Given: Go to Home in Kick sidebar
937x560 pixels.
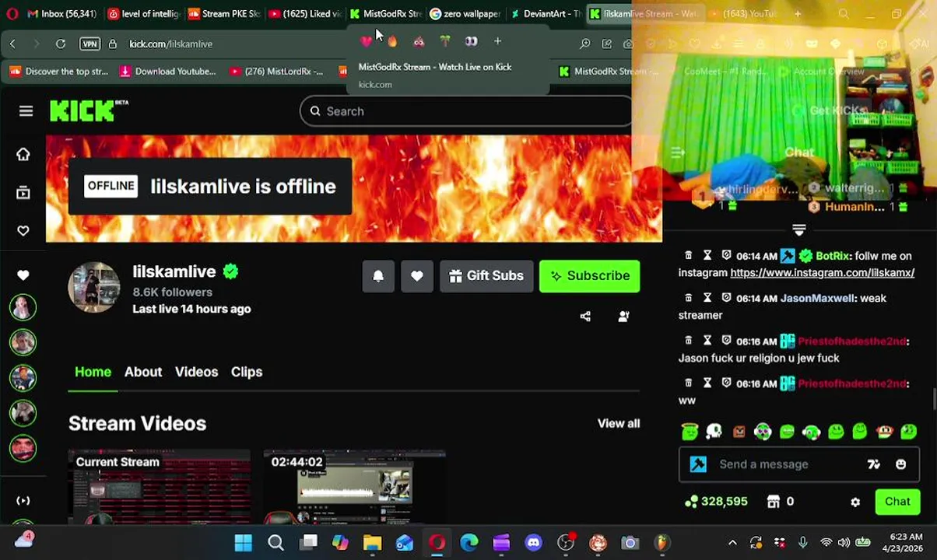Looking at the screenshot, I should (23, 154).
